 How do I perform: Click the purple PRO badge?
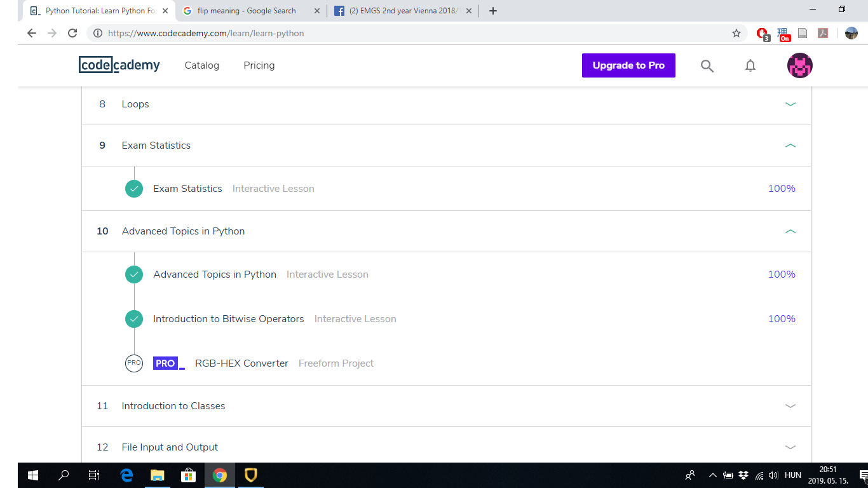click(x=169, y=363)
